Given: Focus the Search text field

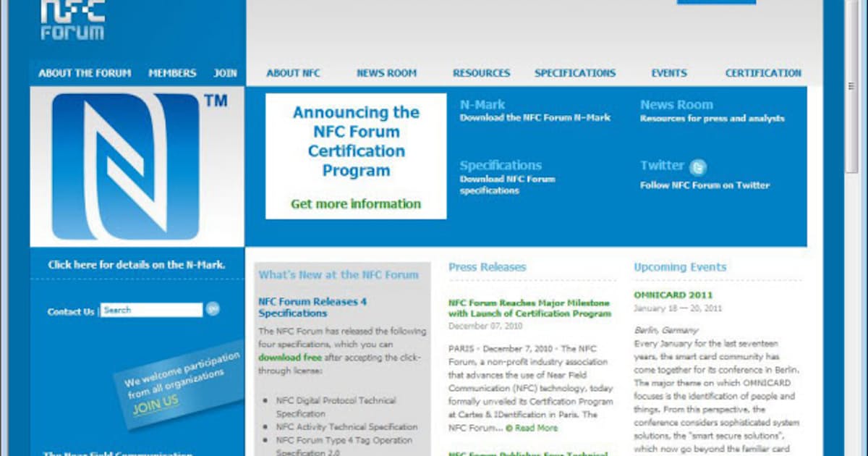Looking at the screenshot, I should (x=151, y=310).
